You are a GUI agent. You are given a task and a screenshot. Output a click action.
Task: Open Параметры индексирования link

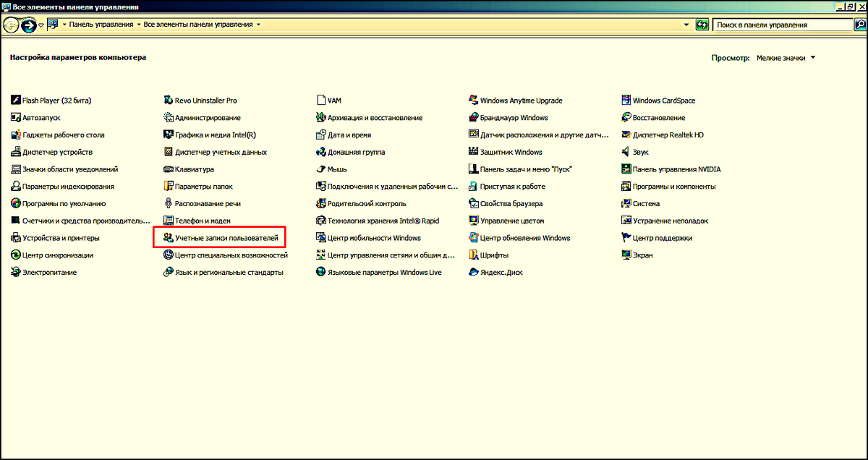[x=68, y=187]
